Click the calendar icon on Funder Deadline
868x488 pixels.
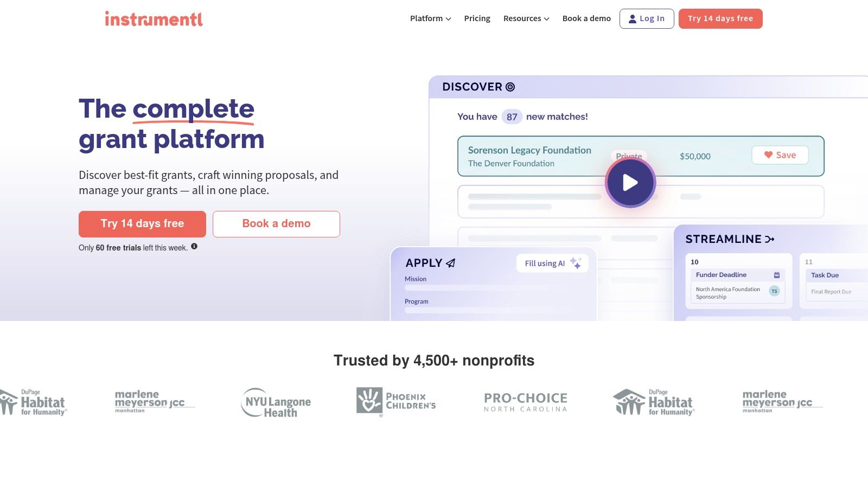coord(776,275)
